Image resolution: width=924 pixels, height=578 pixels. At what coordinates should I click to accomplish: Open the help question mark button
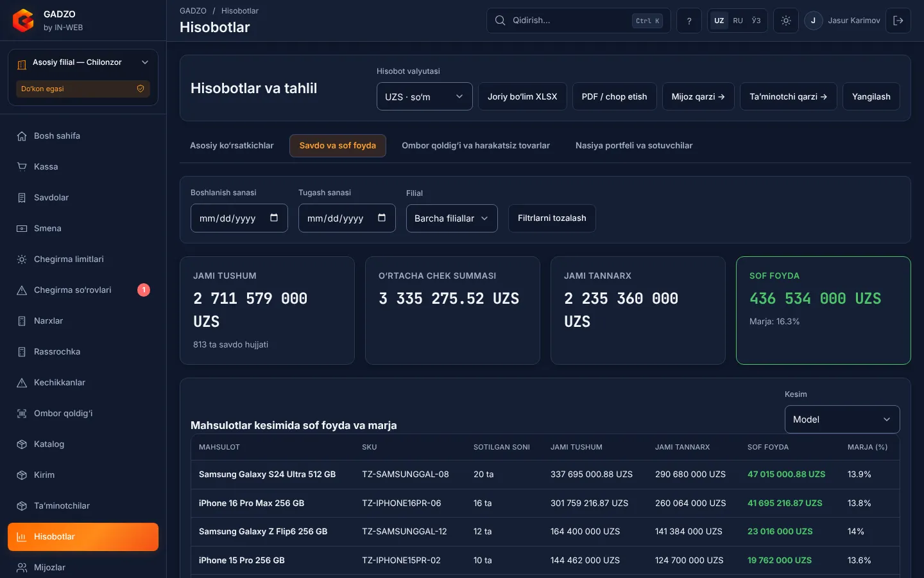(689, 21)
